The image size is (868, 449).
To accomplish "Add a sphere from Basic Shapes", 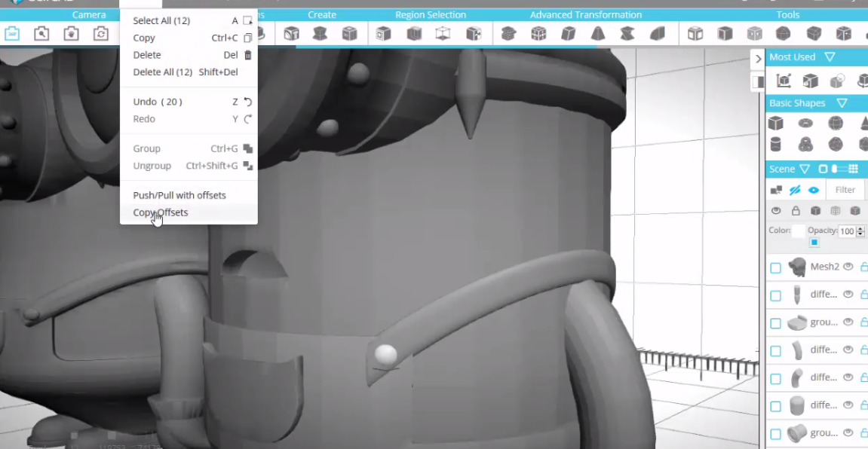I will pyautogui.click(x=836, y=123).
